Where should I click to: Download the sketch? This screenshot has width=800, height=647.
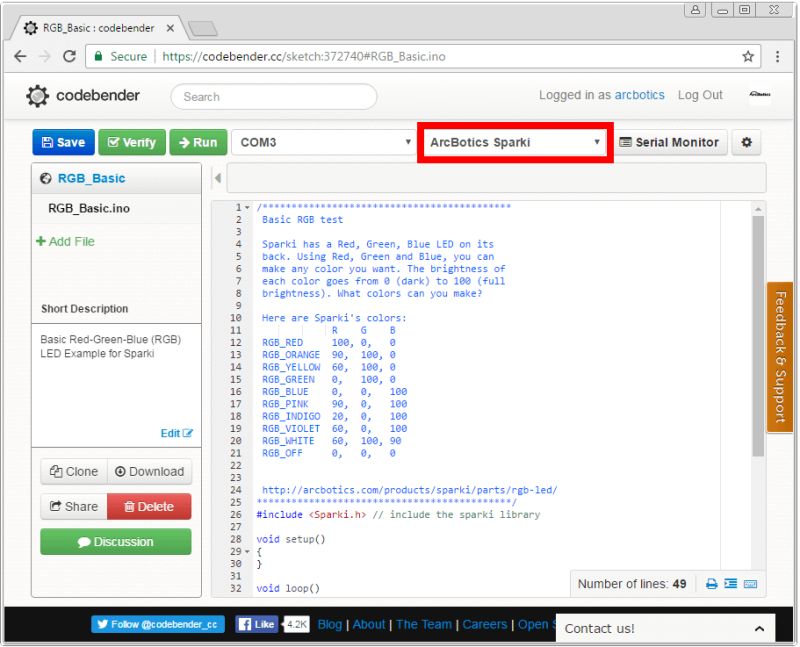149,471
